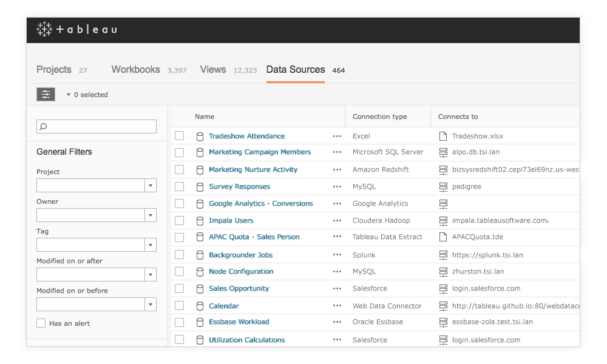This screenshot has width=607, height=364.
Task: Open the Owner filter dropdown
Action: (x=151, y=215)
